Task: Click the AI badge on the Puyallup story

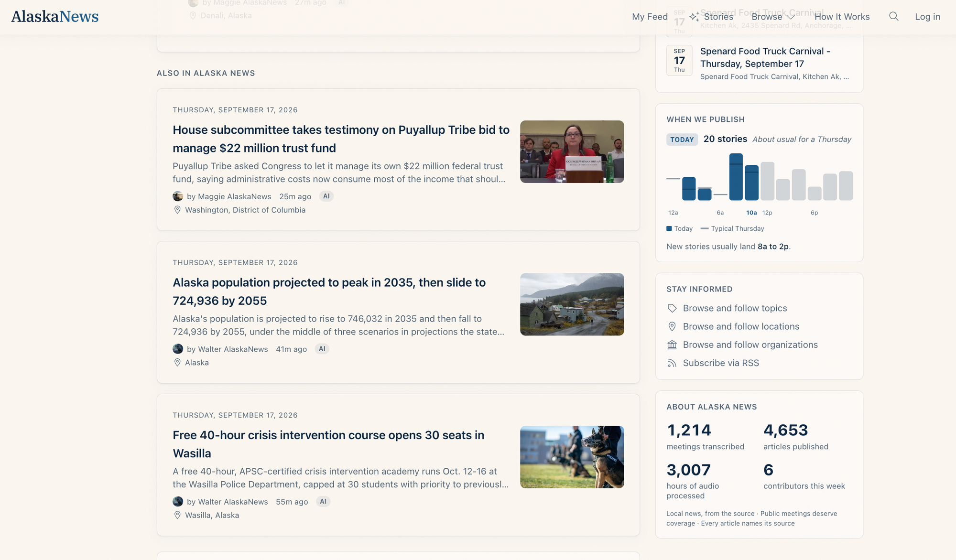Action: pyautogui.click(x=326, y=196)
